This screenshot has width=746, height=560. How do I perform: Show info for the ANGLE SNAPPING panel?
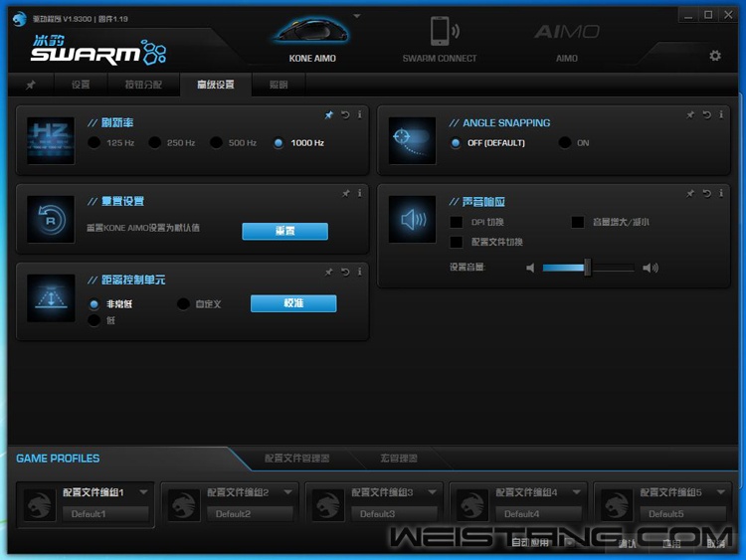click(721, 114)
